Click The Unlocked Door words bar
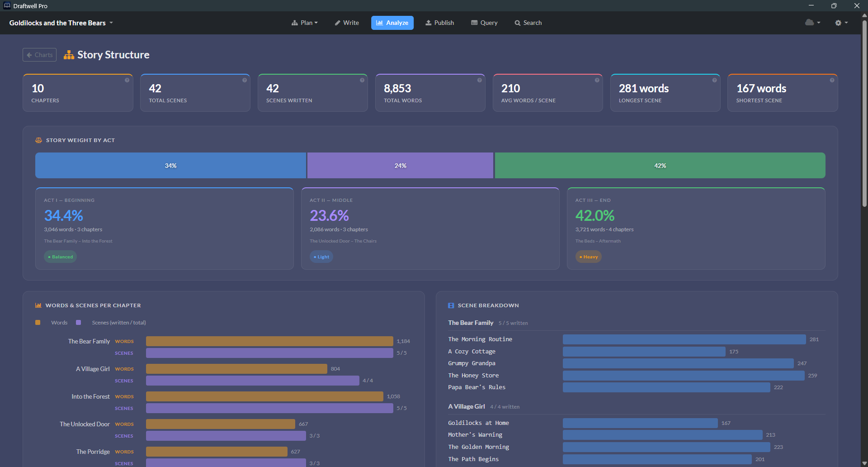 pos(221,424)
